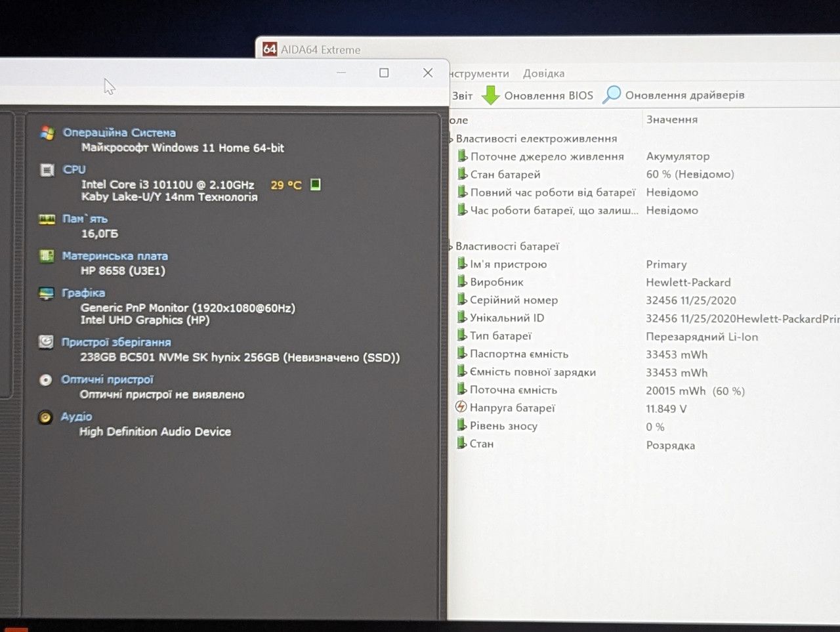Click the RAM memory module icon
840x632 pixels.
click(x=47, y=219)
